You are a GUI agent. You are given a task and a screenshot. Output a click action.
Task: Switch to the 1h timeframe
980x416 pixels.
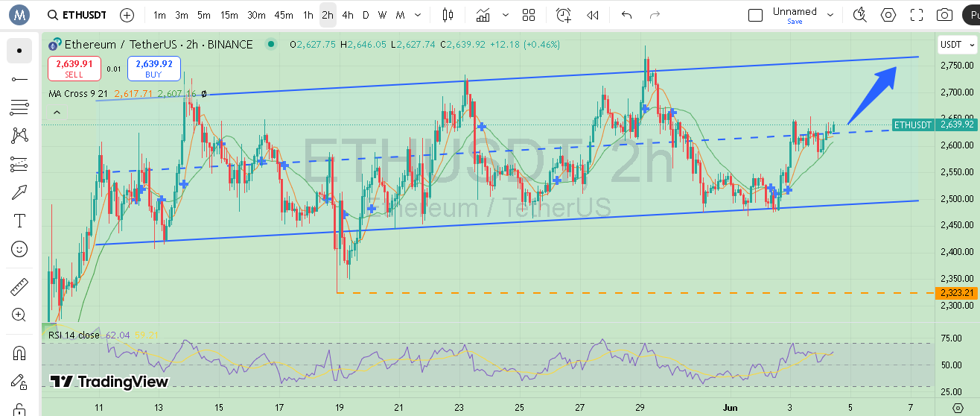point(308,15)
